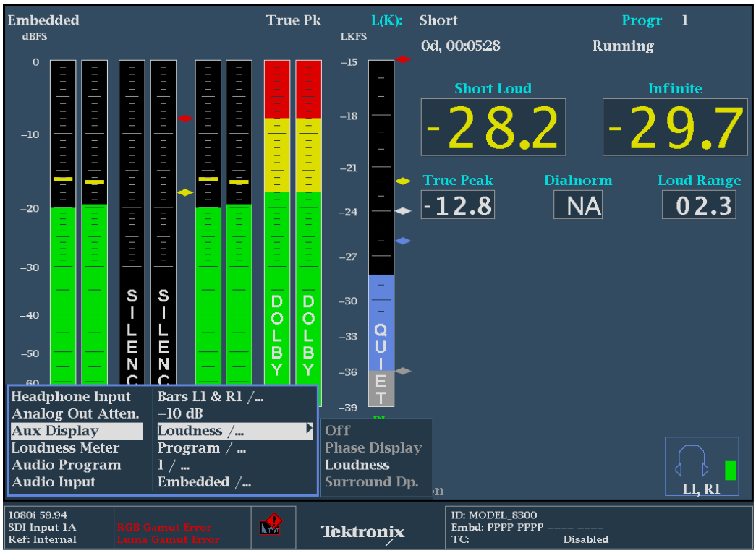Click the red diamond marker between the audio bars
Viewport: 756px width, 553px height.
point(185,118)
